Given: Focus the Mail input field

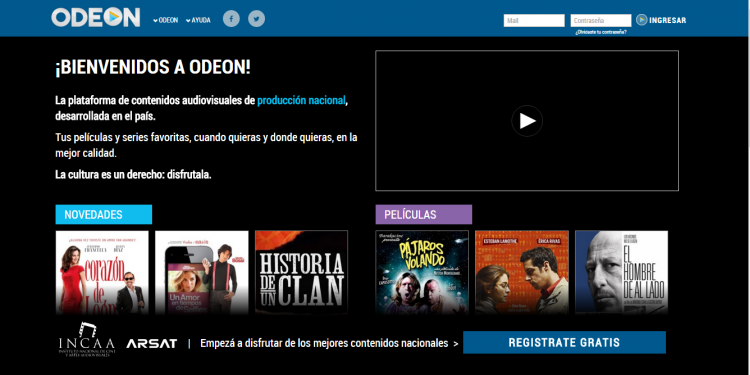Looking at the screenshot, I should pyautogui.click(x=534, y=21).
